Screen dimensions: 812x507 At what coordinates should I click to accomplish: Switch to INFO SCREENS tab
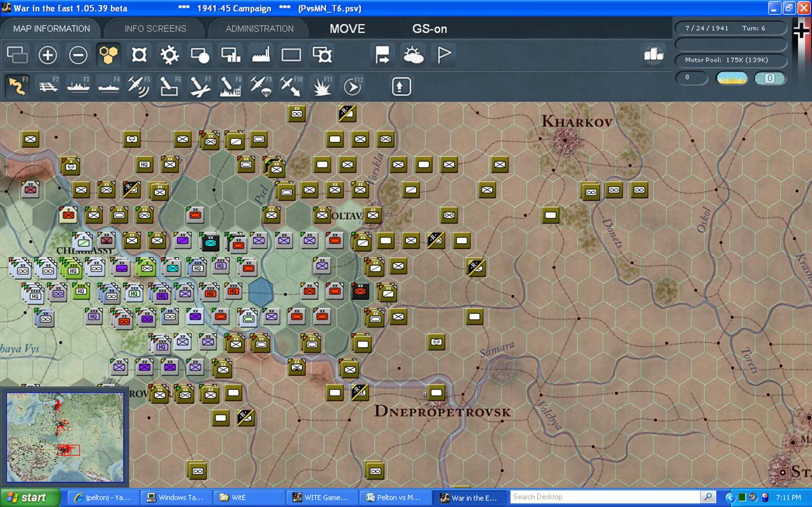[156, 29]
